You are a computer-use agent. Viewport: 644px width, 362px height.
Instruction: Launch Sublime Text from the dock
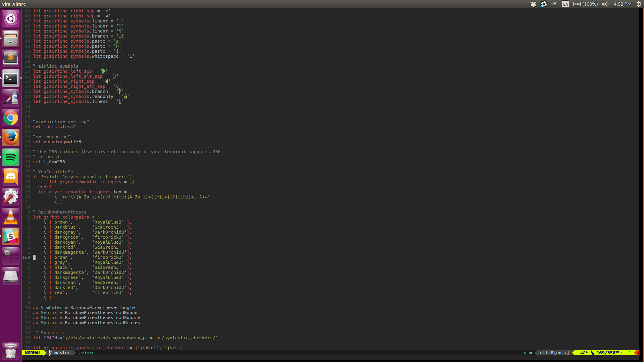(11, 58)
